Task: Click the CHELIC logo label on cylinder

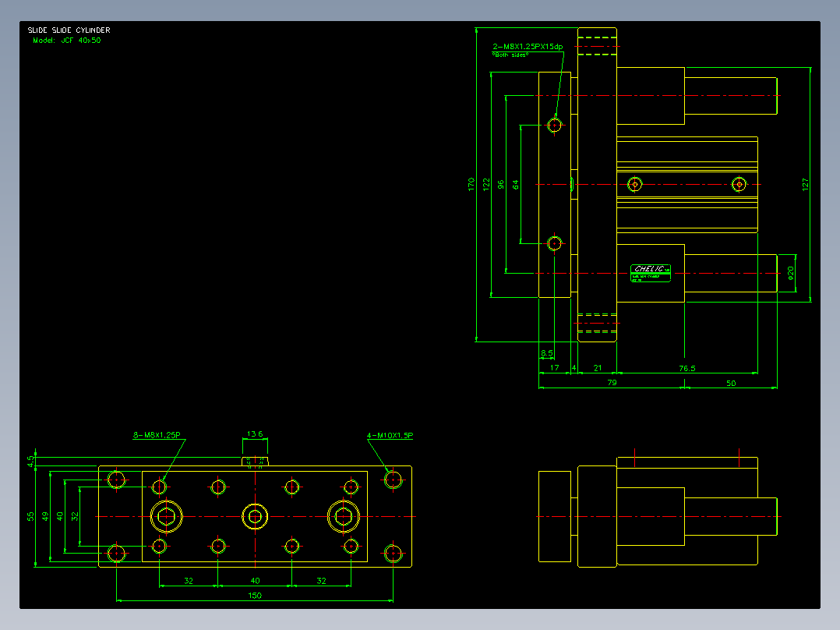Action: (651, 273)
